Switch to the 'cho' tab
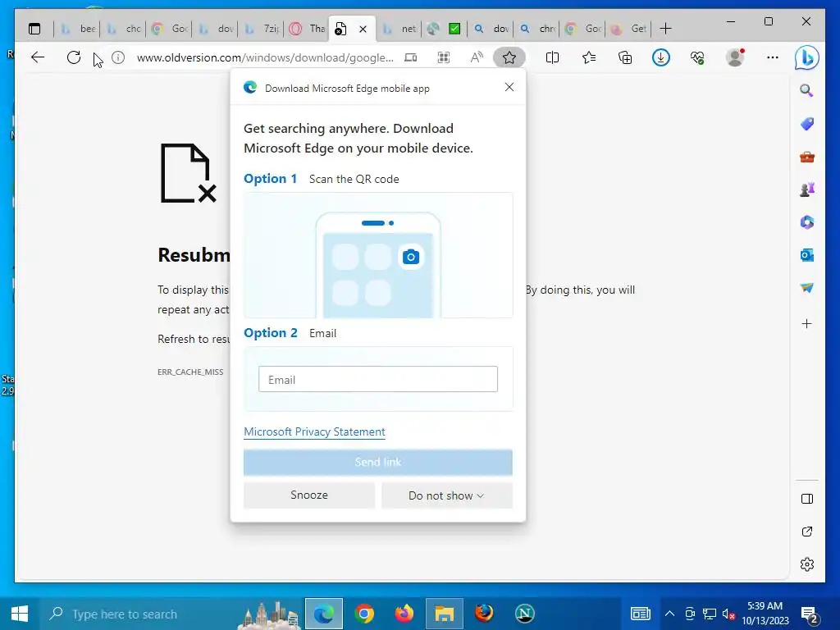Viewport: 840px width, 630px height. (123, 29)
